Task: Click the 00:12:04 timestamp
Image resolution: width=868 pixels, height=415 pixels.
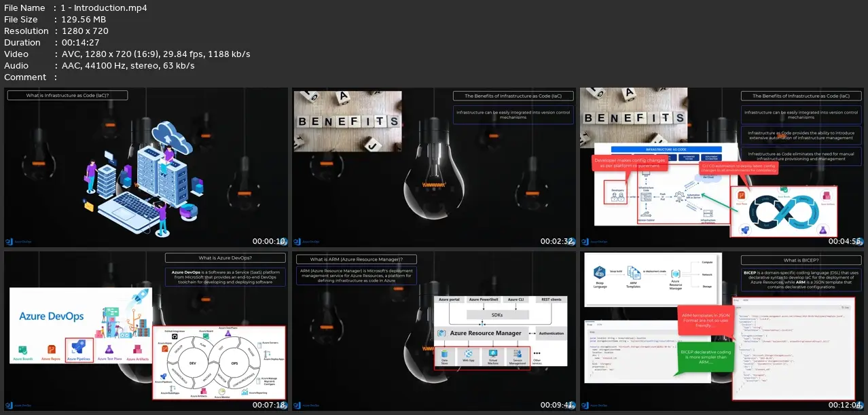Action: click(x=846, y=405)
